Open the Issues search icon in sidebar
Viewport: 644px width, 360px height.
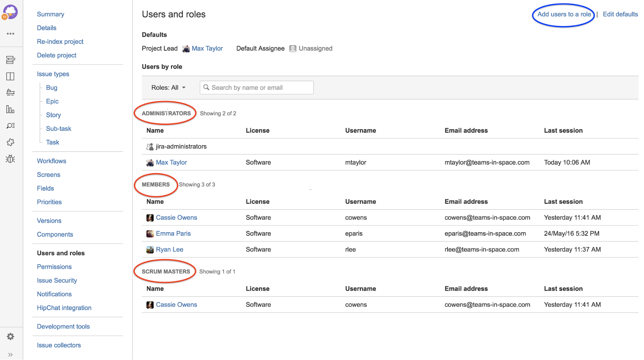(x=10, y=126)
